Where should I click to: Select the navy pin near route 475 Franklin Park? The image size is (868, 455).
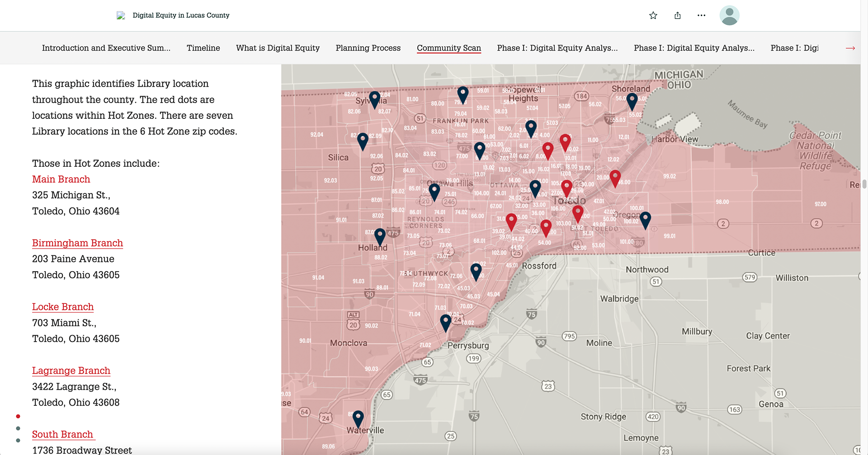[x=480, y=151]
